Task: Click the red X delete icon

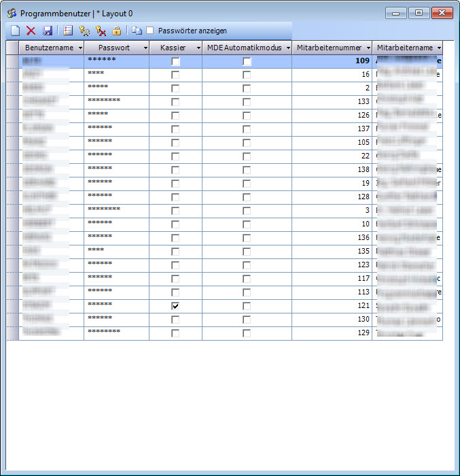Action: [31, 31]
